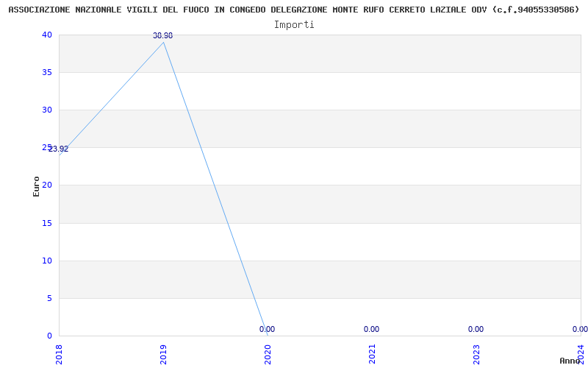Click the 0.00 label above 2024

point(580,329)
